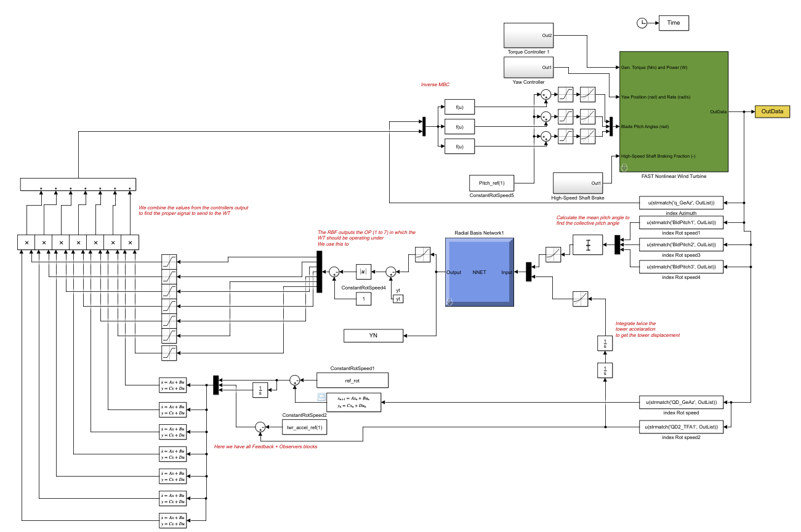Select the saturation block left of the Mean block

[x=553, y=254]
